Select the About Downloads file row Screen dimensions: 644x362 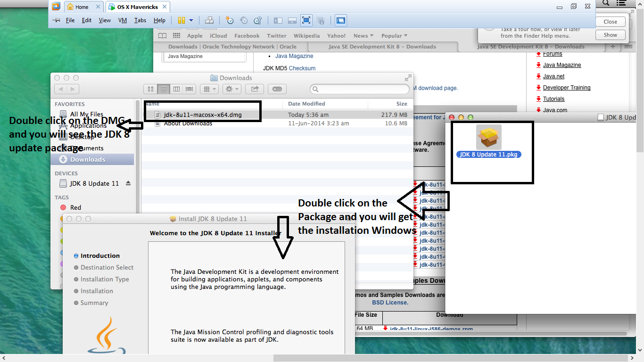pos(277,123)
